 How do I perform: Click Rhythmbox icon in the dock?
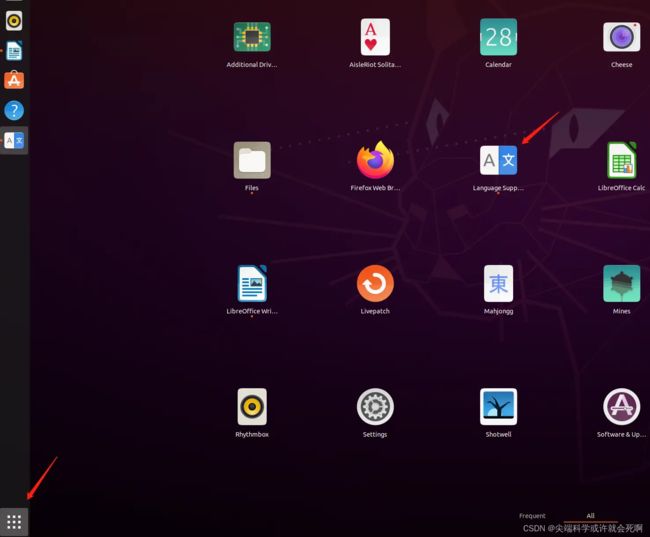tap(14, 21)
